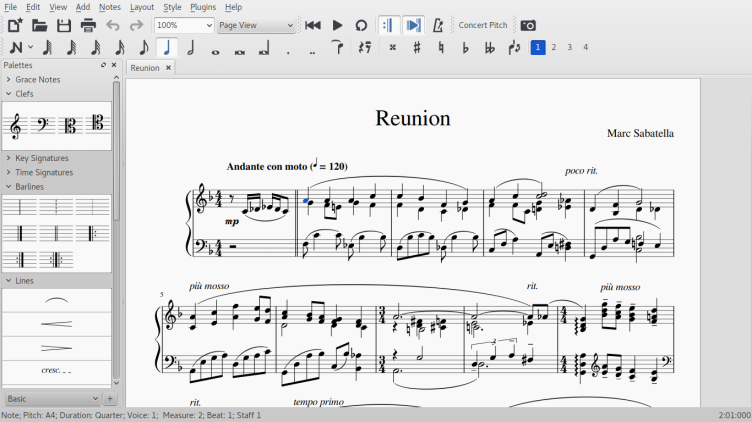Start playback with the Play button

pyautogui.click(x=337, y=25)
